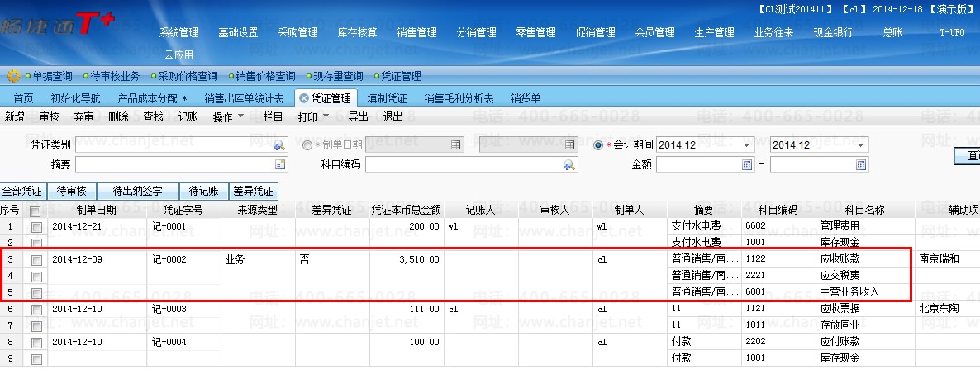The height and width of the screenshot is (379, 980).
Task: Open calculator icon in second 金额 field
Action: 861,164
